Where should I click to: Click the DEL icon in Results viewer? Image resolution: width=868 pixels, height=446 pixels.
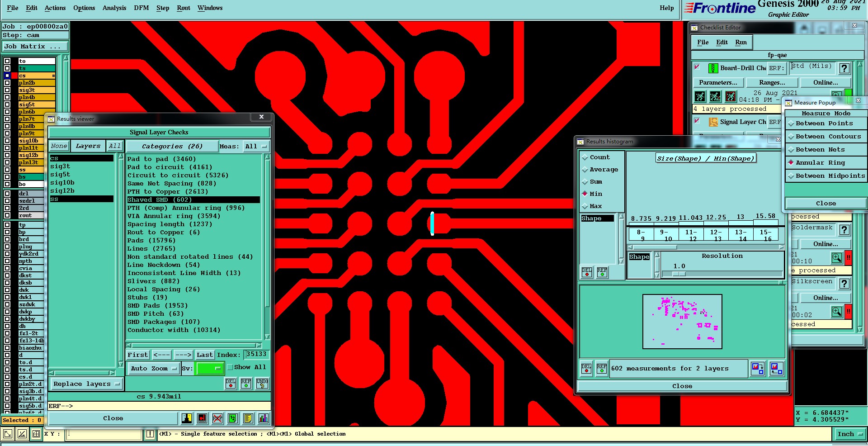click(231, 384)
